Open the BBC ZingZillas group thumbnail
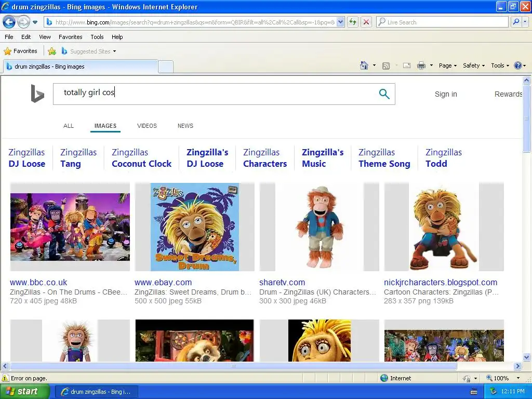This screenshot has height=399, width=532. tap(70, 227)
